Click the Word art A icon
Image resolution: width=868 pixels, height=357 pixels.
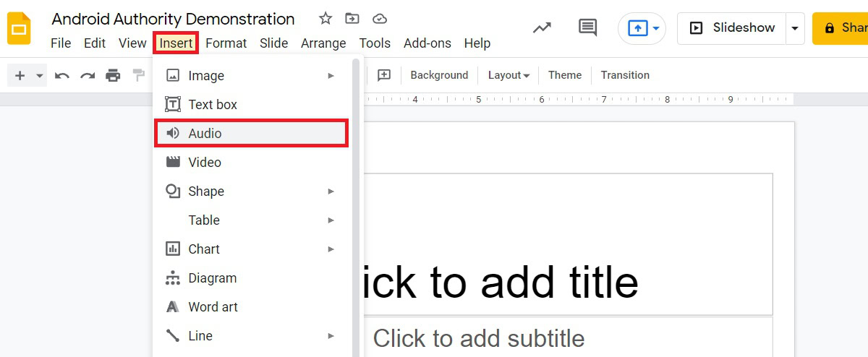(x=173, y=307)
